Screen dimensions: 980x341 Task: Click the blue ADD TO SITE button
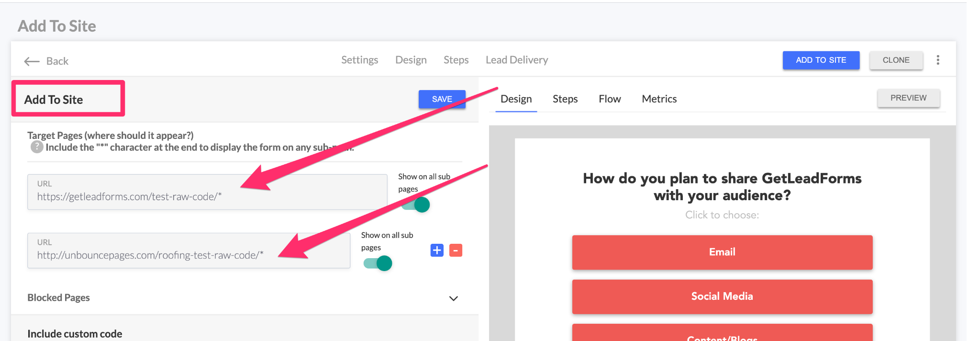pos(821,60)
